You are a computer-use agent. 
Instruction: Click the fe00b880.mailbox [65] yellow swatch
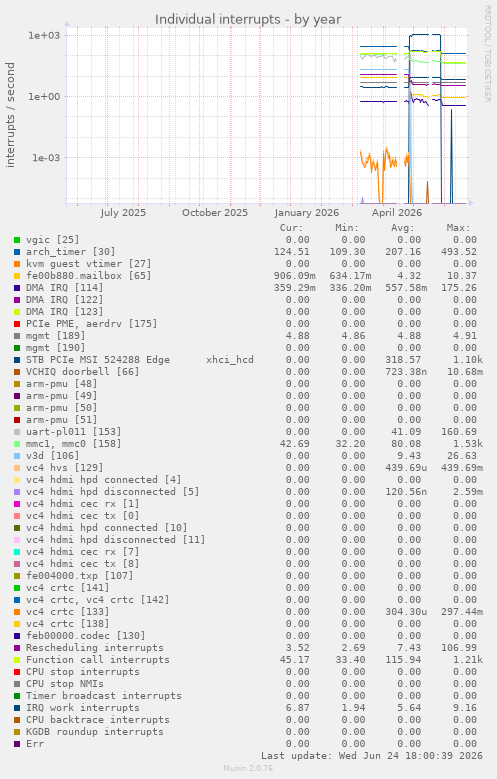tap(17, 276)
